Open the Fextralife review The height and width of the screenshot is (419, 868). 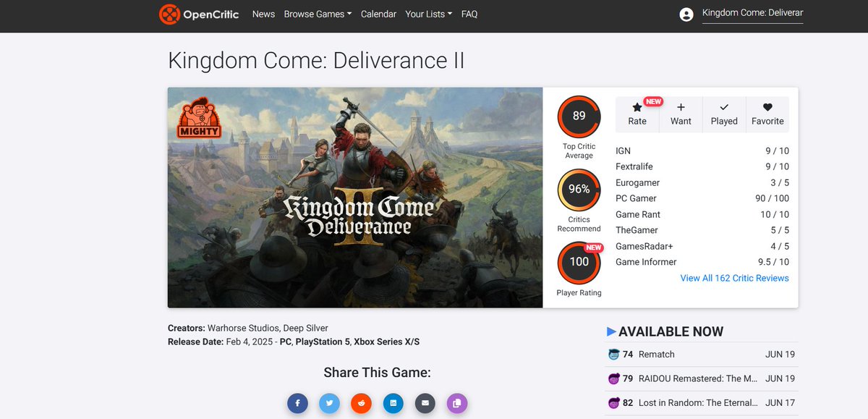click(636, 166)
